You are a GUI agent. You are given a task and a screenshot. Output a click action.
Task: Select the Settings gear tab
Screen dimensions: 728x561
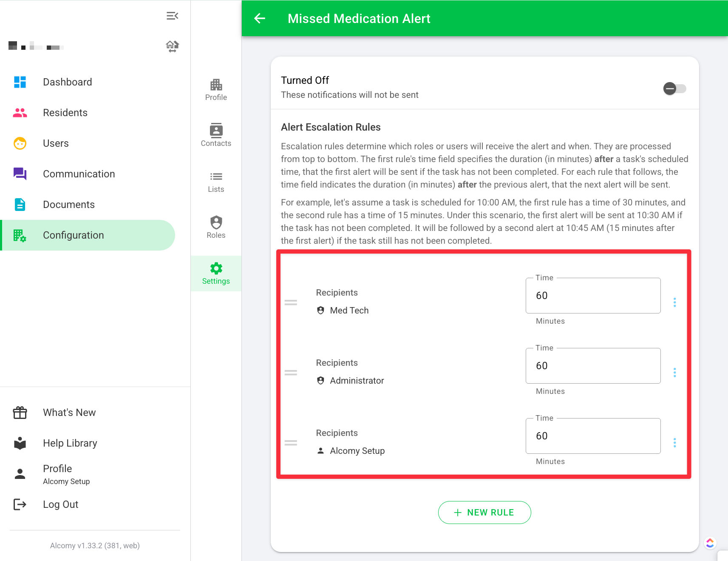pyautogui.click(x=216, y=273)
